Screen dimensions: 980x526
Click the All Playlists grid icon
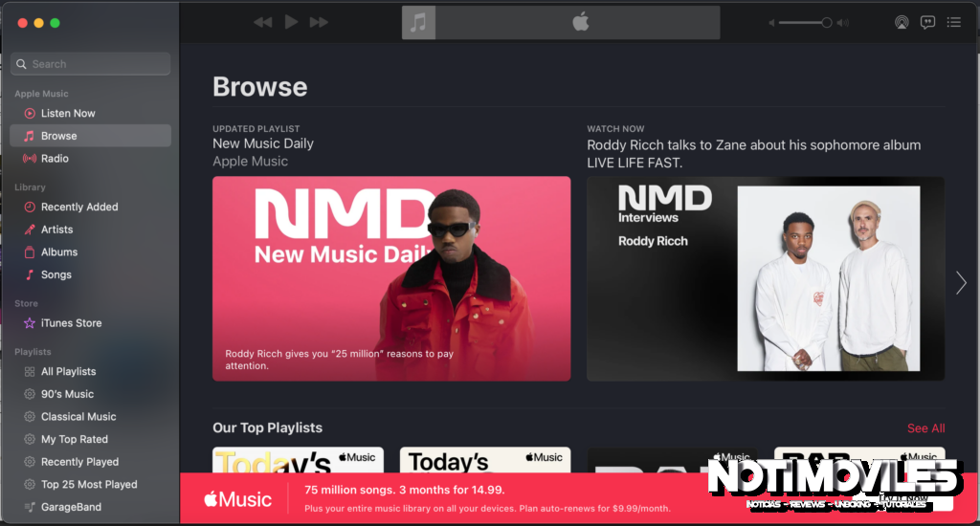[x=30, y=371]
